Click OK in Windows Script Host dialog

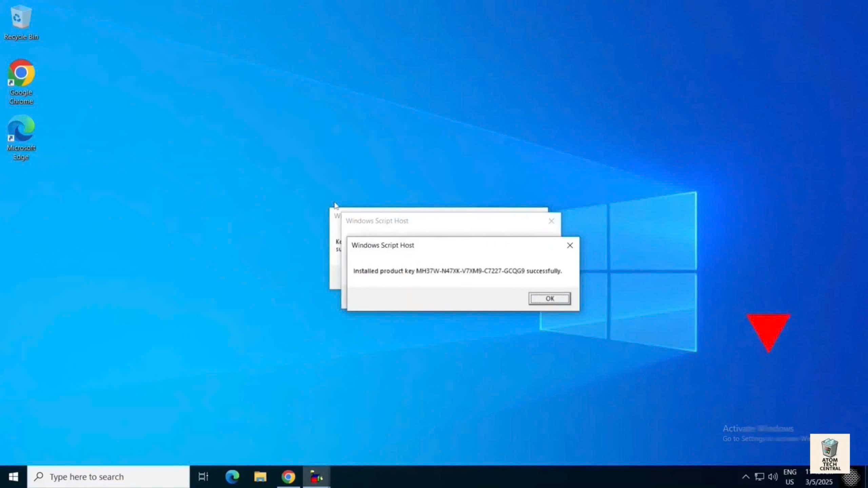click(x=549, y=299)
